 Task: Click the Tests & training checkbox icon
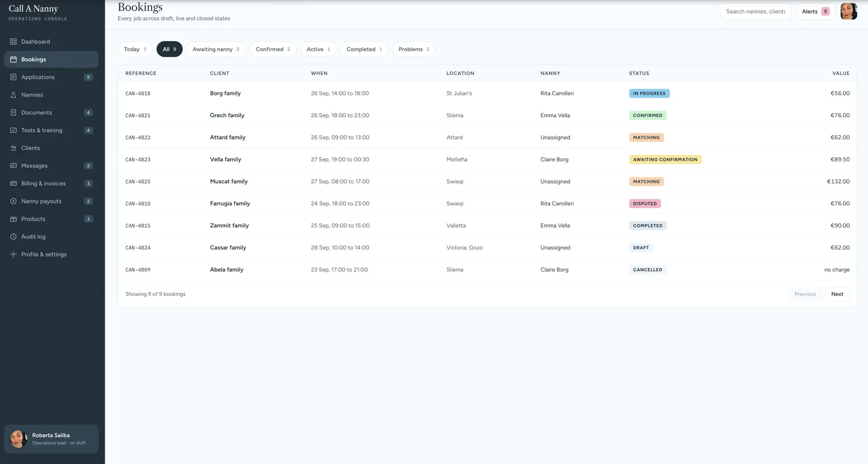pyautogui.click(x=14, y=130)
